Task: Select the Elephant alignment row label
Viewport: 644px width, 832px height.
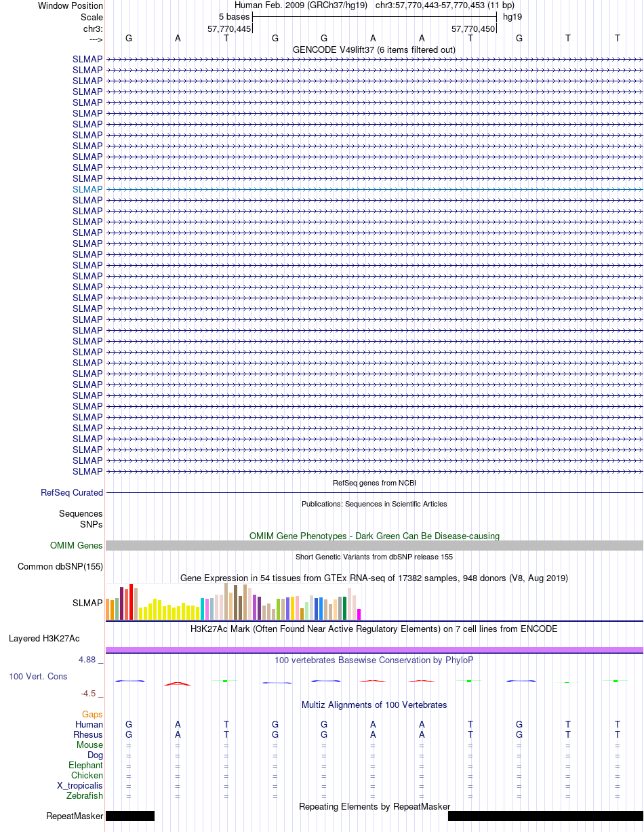Action: pyautogui.click(x=85, y=765)
